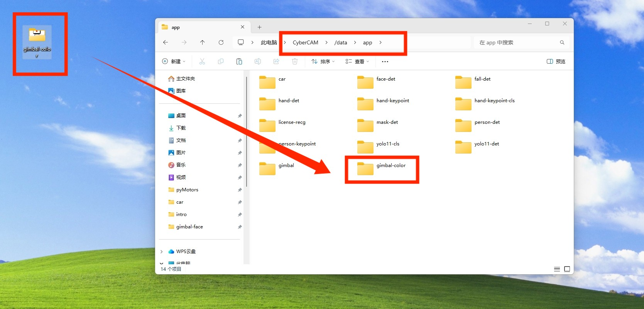The width and height of the screenshot is (644, 309).
Task: Click the Copy icon in toolbar
Action: point(221,61)
